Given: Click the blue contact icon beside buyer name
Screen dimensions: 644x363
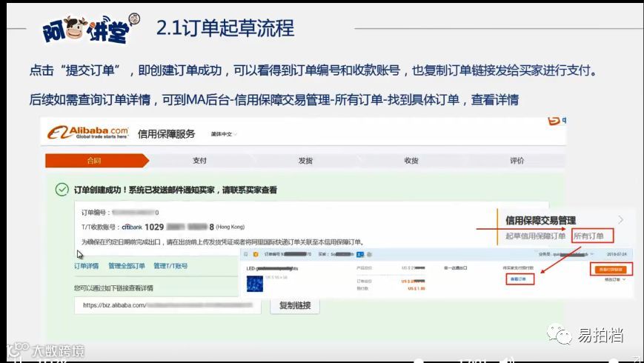Looking at the screenshot, I should click(360, 255).
